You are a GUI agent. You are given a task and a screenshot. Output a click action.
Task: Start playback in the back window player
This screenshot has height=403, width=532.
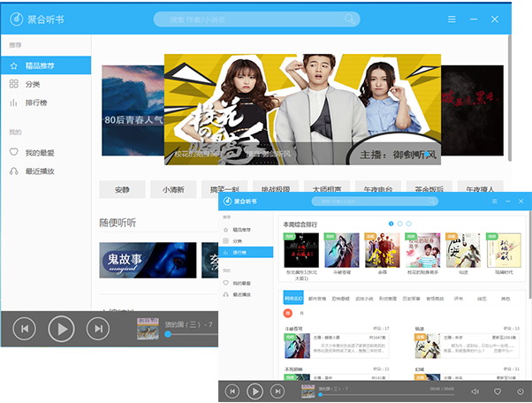[61, 329]
